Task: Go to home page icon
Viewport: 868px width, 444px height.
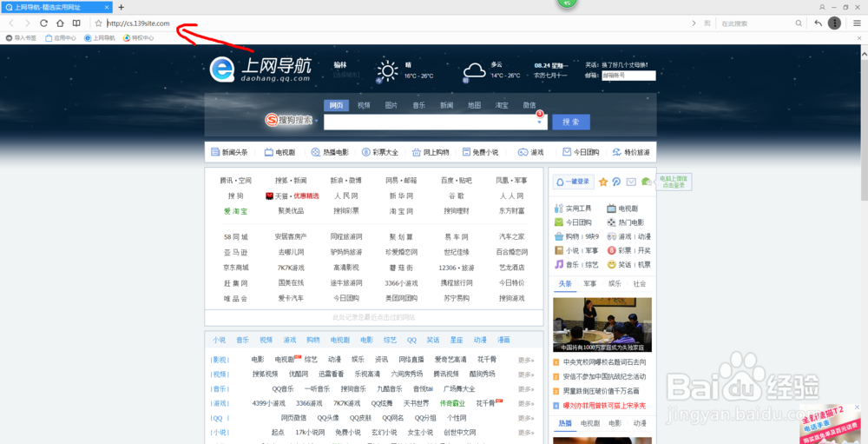Action: point(61,23)
